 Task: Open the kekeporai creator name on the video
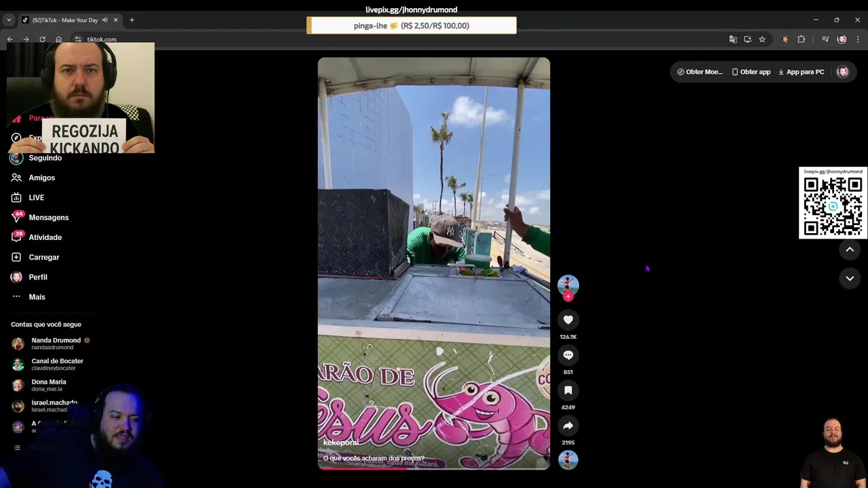click(341, 443)
